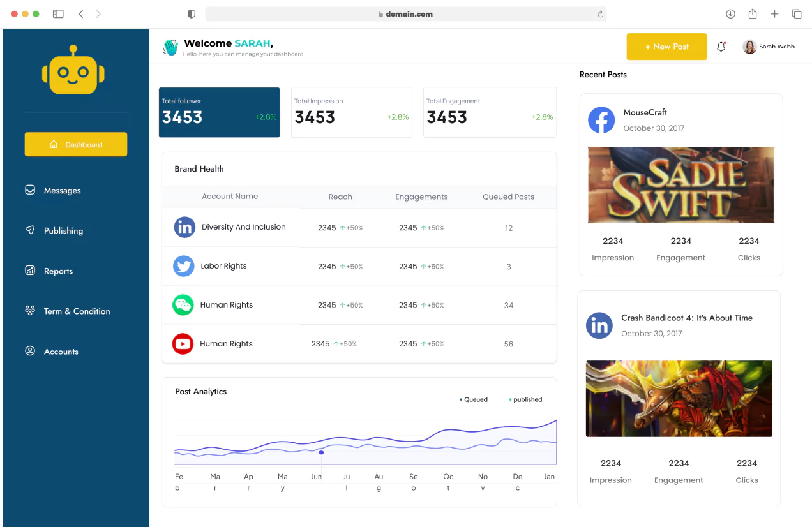Click the Term & Condition shield icon
812x527 pixels.
point(29,311)
